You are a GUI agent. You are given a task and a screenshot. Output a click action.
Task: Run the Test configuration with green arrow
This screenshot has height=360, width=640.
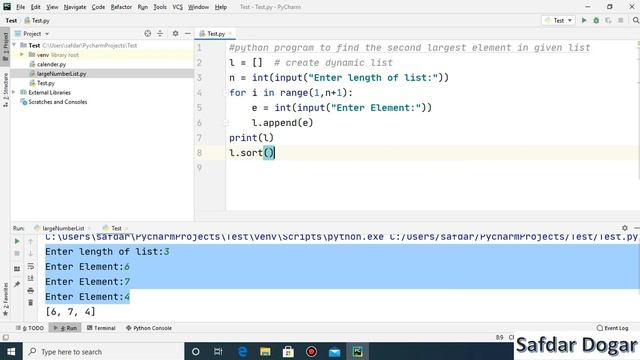click(x=584, y=20)
